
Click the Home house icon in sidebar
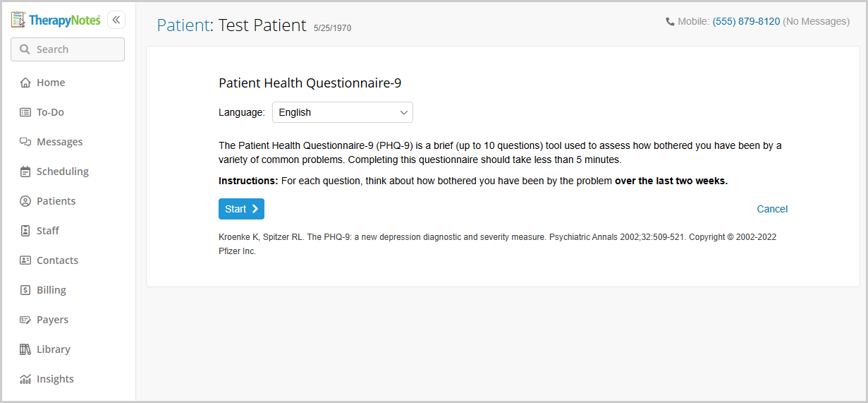(x=25, y=83)
